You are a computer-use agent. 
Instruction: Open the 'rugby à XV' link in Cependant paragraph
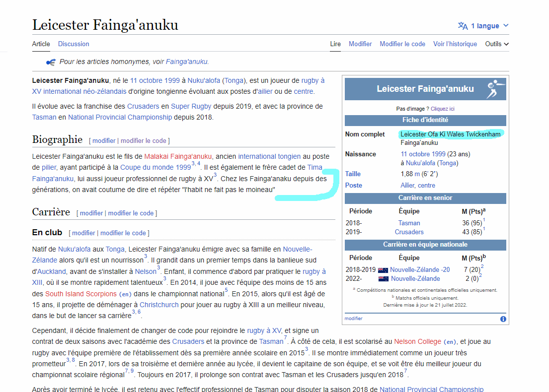coord(264,330)
